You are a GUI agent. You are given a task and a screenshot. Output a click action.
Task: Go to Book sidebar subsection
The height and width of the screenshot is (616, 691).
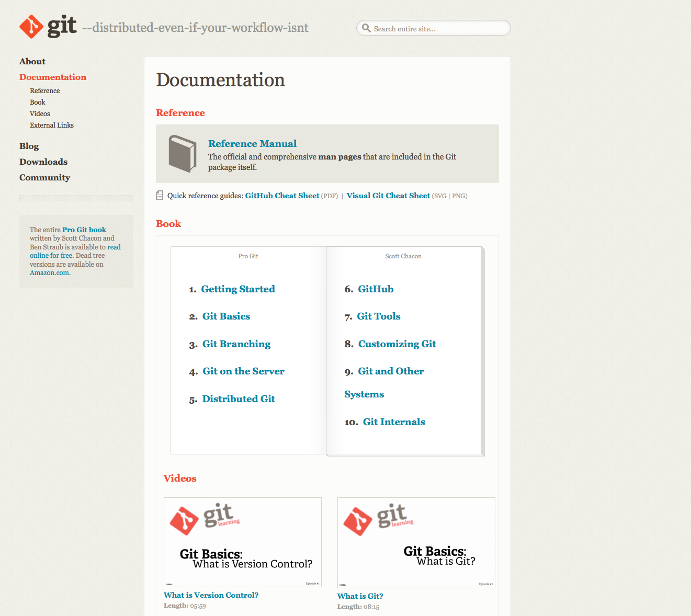pyautogui.click(x=37, y=102)
